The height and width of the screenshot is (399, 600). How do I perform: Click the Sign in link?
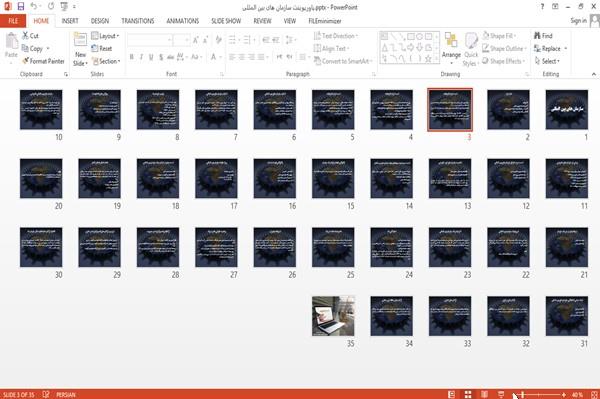[x=578, y=21]
